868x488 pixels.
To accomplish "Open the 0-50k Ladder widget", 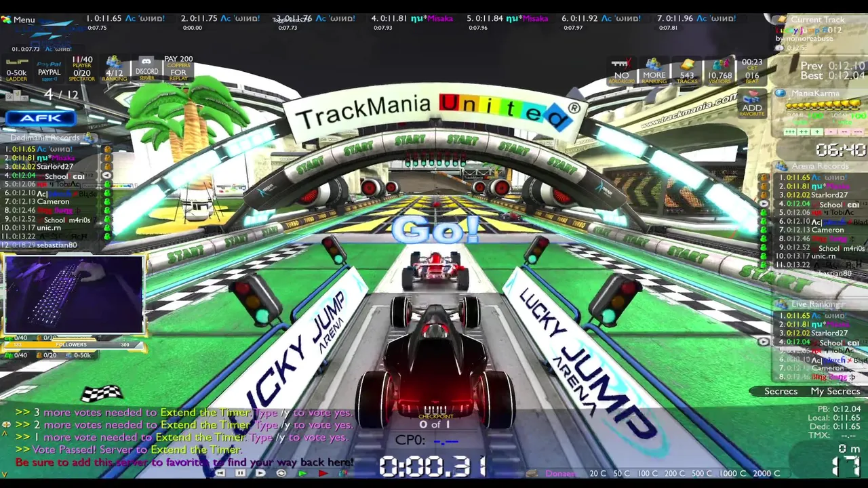I will [x=16, y=68].
